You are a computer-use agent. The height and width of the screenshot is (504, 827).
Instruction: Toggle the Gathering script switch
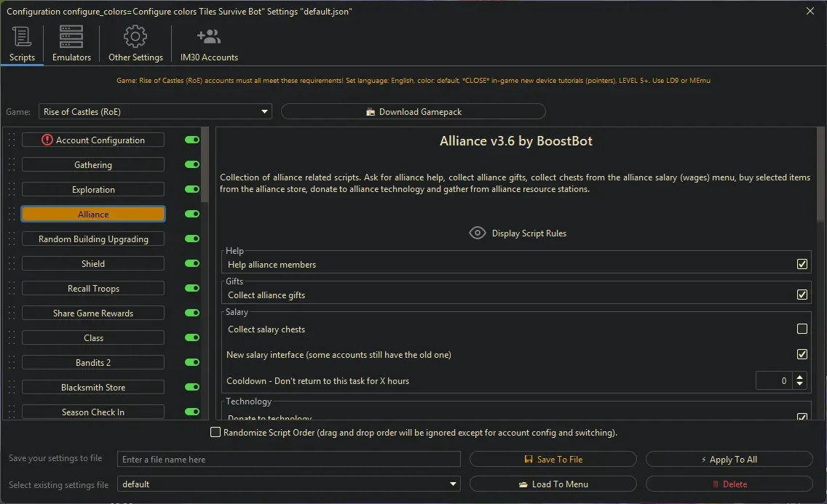point(192,164)
